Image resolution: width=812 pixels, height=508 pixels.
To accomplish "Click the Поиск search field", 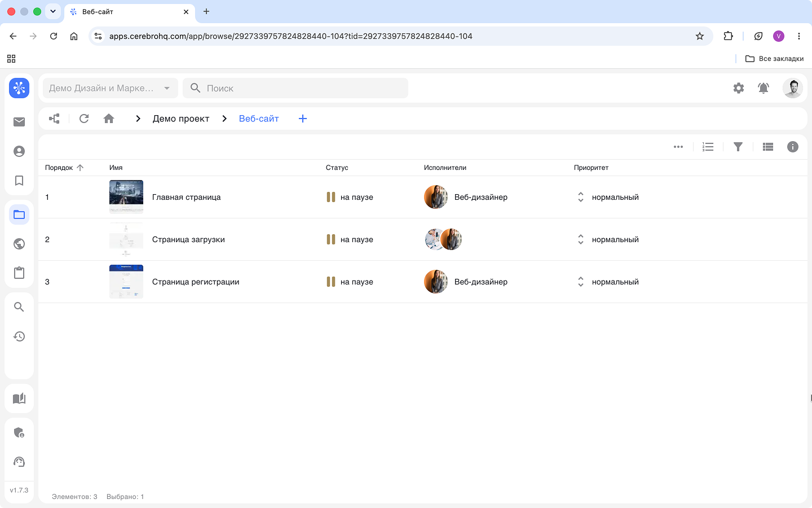I will [x=295, y=88].
